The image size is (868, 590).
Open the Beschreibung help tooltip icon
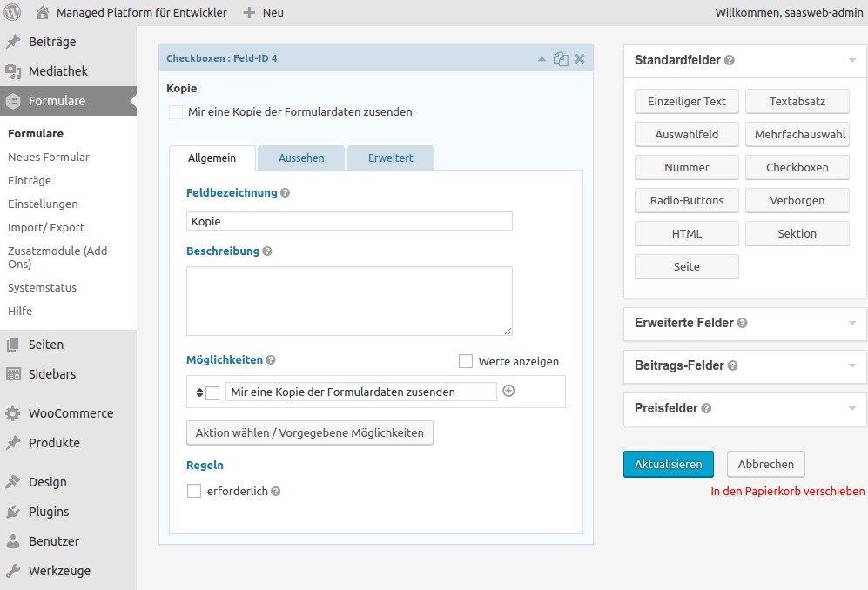267,251
